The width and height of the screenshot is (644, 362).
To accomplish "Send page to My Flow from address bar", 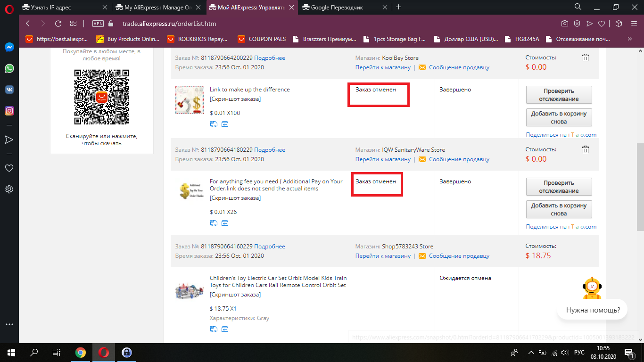I will [589, 24].
